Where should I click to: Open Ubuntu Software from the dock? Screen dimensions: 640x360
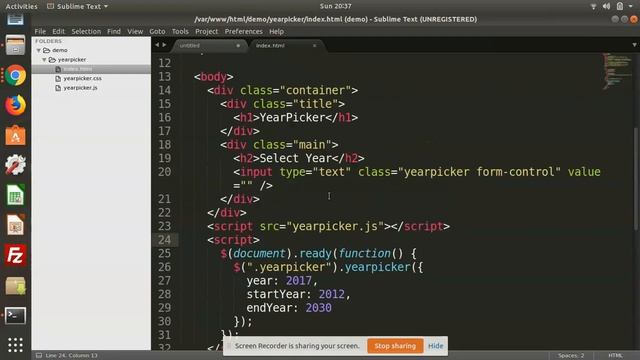coord(16,136)
